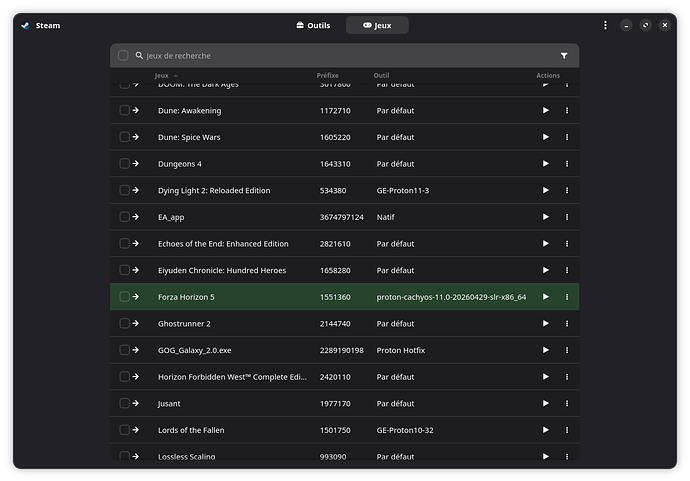Screen dimensions: 690x481
Task: Minimize the Steam window
Action: (626, 25)
